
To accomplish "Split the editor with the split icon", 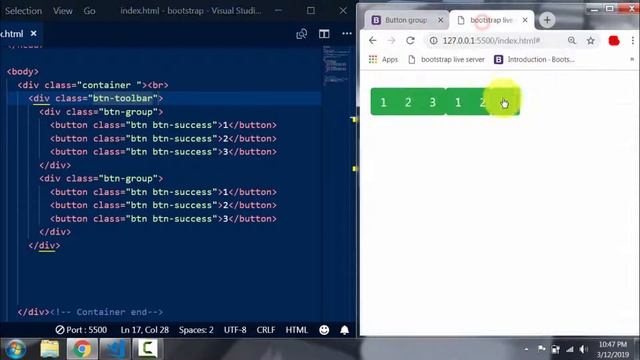I will pyautogui.click(x=324, y=34).
